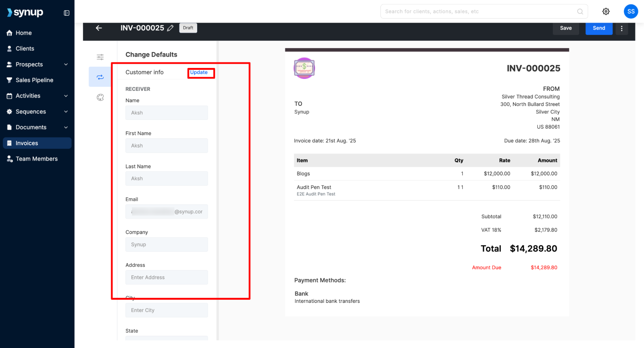Screen dimensions: 644x348
Task: Open the Sequences sidebar item
Action: (31, 111)
